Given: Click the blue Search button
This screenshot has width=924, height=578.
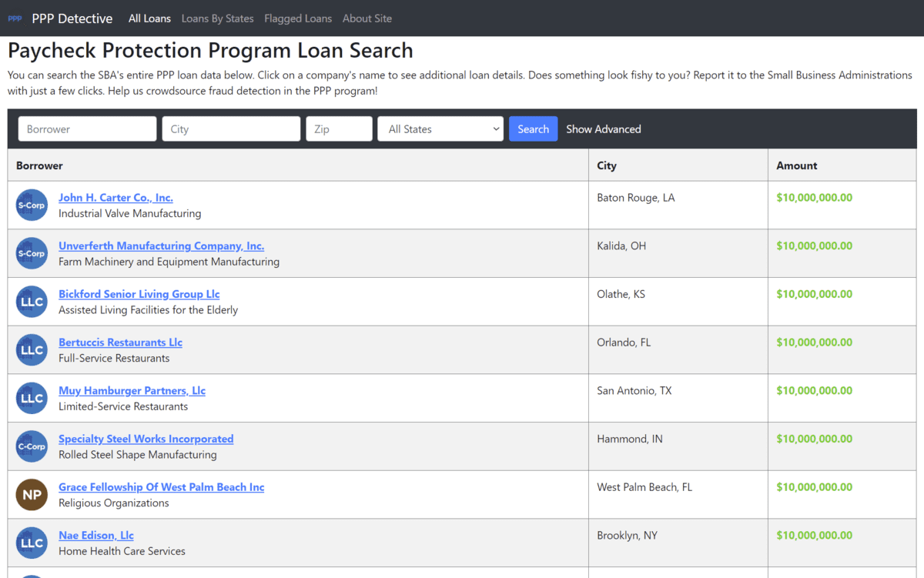Looking at the screenshot, I should [x=533, y=129].
